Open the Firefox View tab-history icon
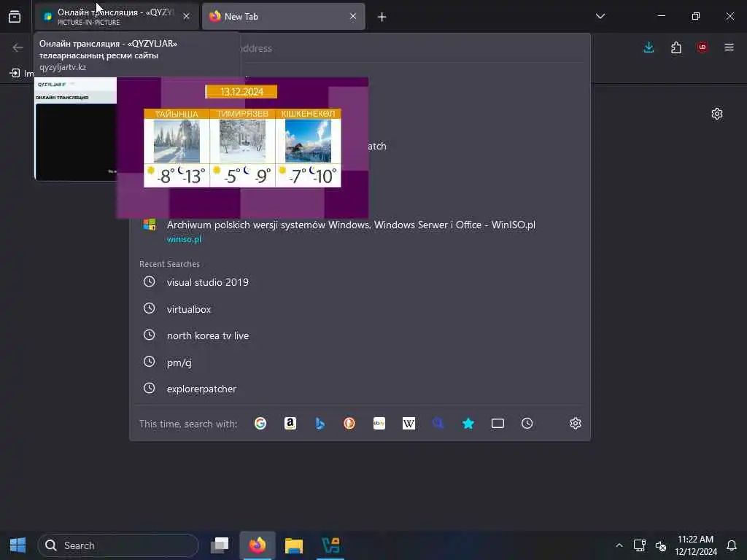This screenshot has height=560, width=747. tap(15, 17)
